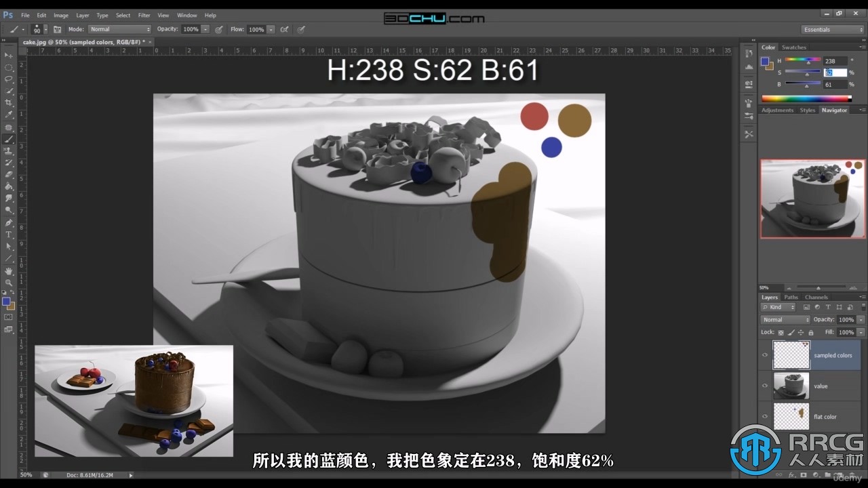Open the Brush Preset picker arrow

click(45, 29)
